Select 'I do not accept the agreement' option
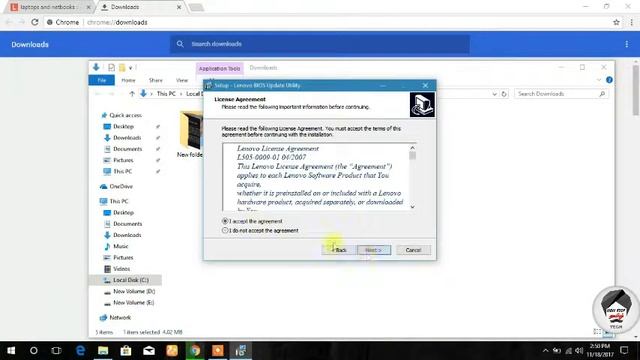The width and height of the screenshot is (640, 360). 225,230
